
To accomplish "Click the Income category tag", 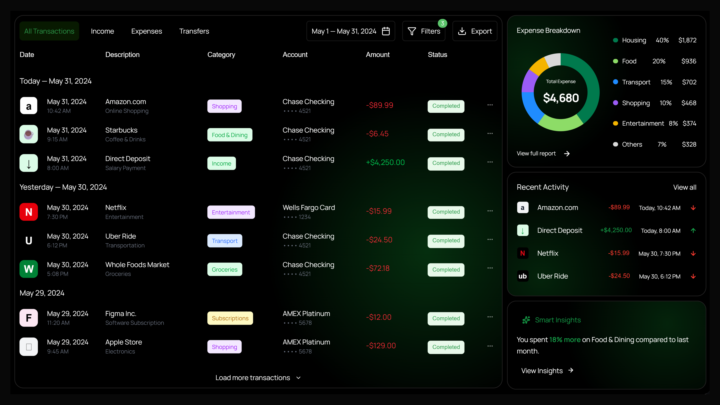I will [221, 163].
